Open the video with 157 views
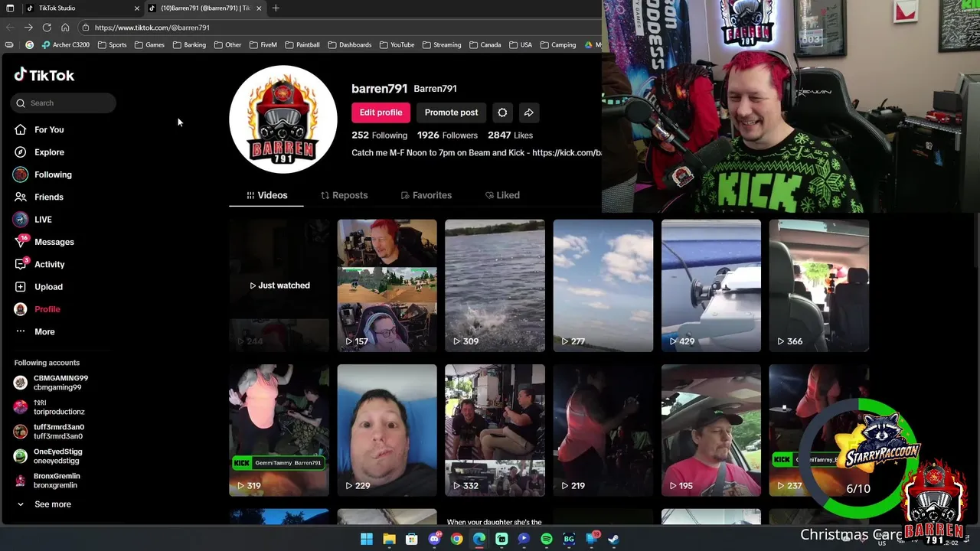The image size is (980, 551). point(387,285)
